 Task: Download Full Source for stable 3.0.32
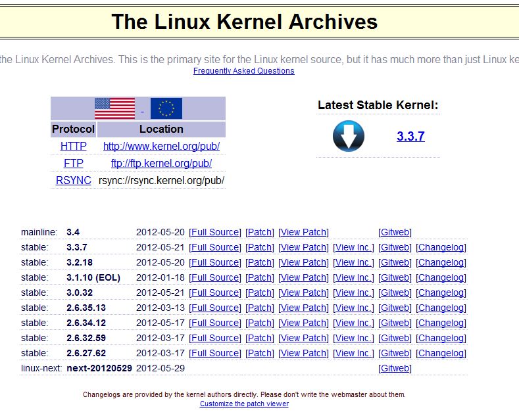pos(215,292)
